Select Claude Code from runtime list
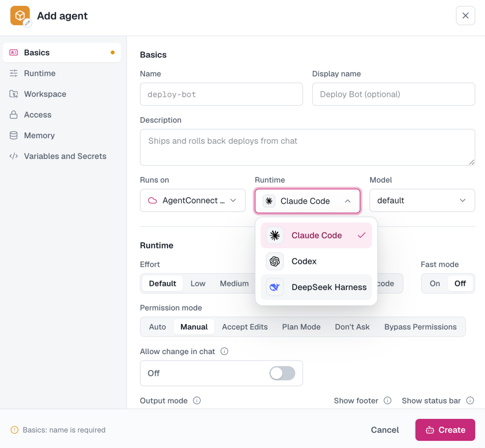Image resolution: width=485 pixels, height=448 pixels. (x=316, y=235)
